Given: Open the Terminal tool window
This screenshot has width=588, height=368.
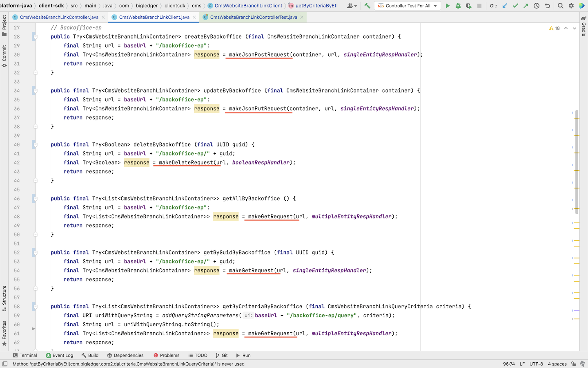Looking at the screenshot, I should pyautogui.click(x=25, y=355).
